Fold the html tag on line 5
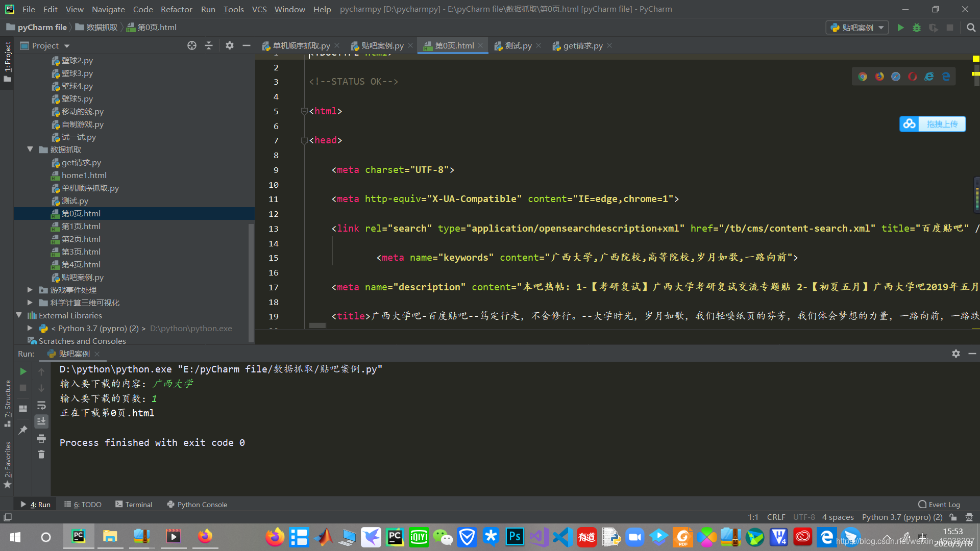The width and height of the screenshot is (980, 551). [304, 111]
